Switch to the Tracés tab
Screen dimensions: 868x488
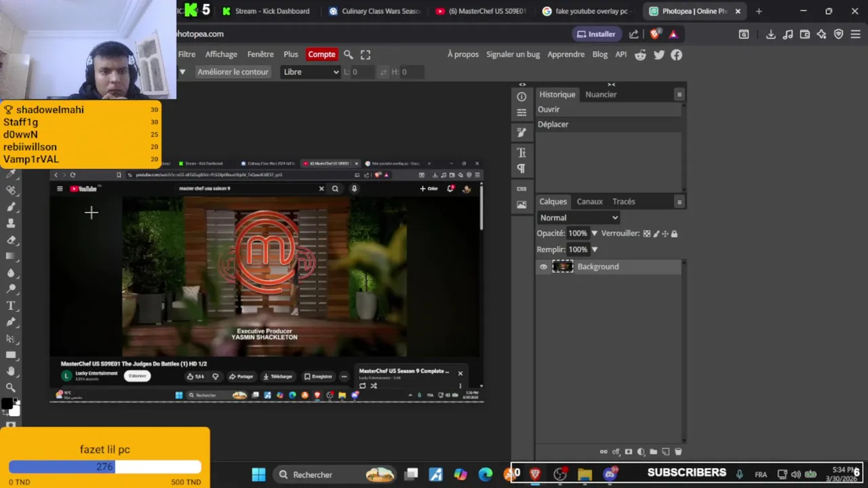(x=624, y=201)
